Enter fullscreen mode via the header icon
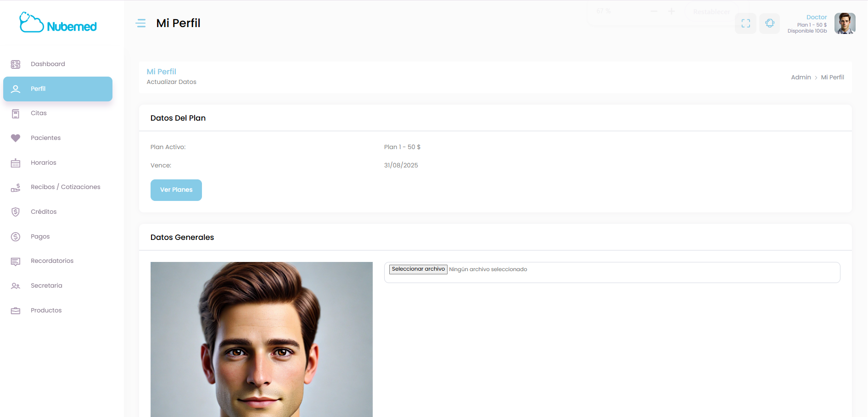Viewport: 868px width, 417px height. tap(745, 23)
